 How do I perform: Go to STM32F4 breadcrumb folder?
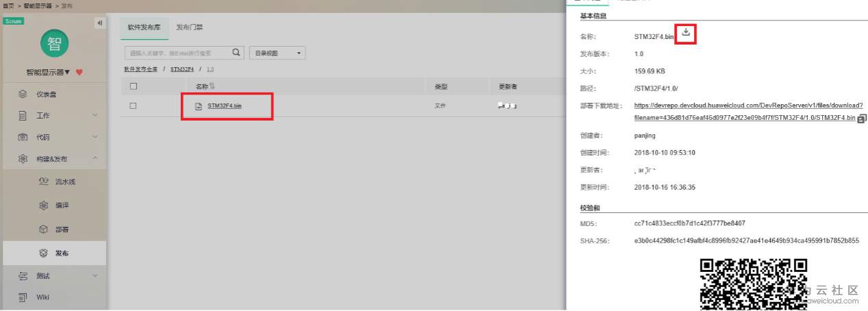pyautogui.click(x=182, y=69)
